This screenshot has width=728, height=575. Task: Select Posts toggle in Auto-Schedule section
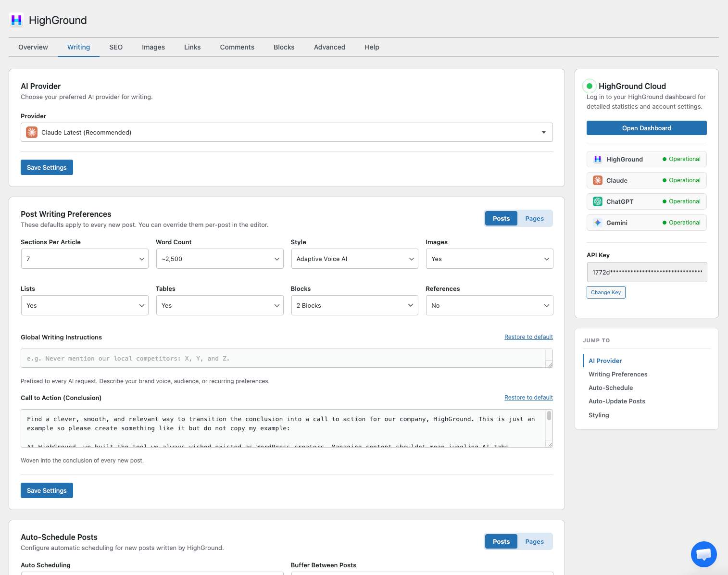pos(501,541)
